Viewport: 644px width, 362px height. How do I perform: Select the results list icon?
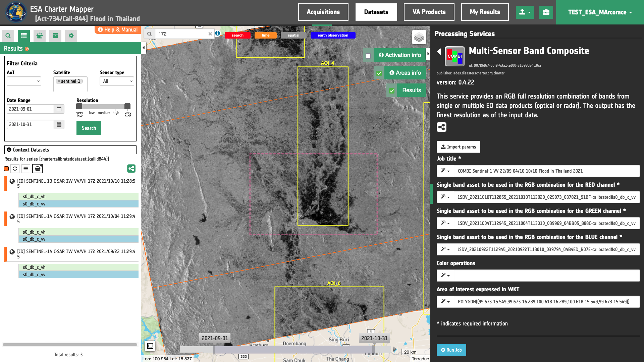(x=24, y=36)
